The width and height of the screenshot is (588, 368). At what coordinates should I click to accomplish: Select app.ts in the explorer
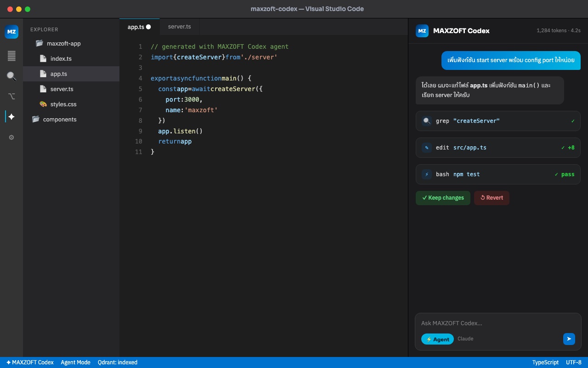71,74
